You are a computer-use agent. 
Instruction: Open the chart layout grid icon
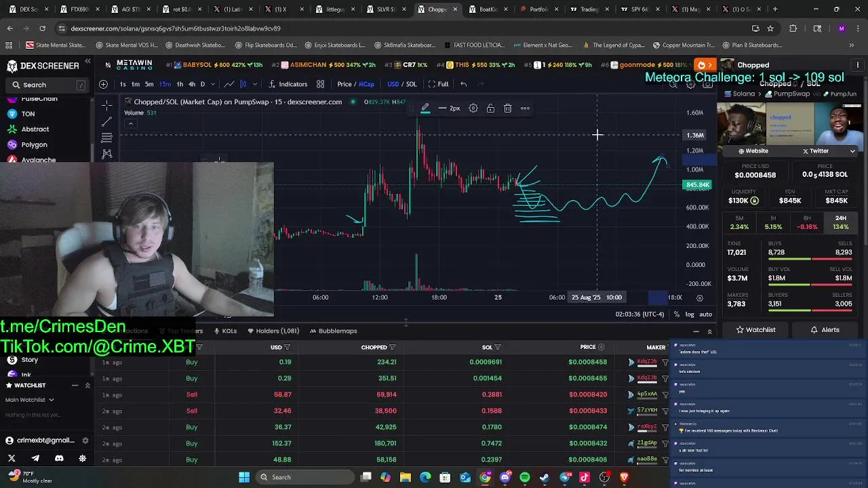(x=320, y=84)
